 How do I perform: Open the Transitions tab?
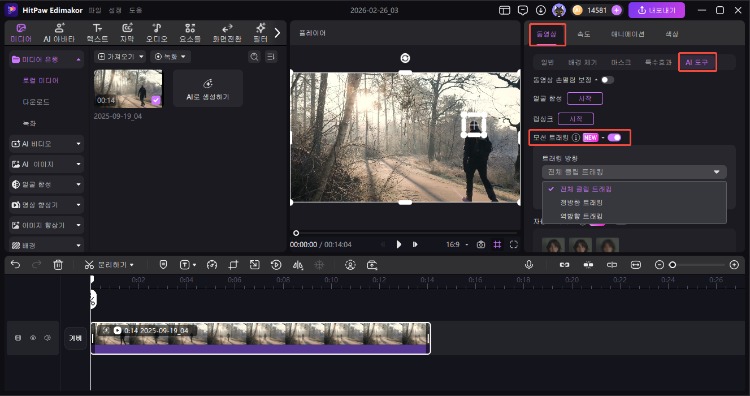(x=227, y=33)
